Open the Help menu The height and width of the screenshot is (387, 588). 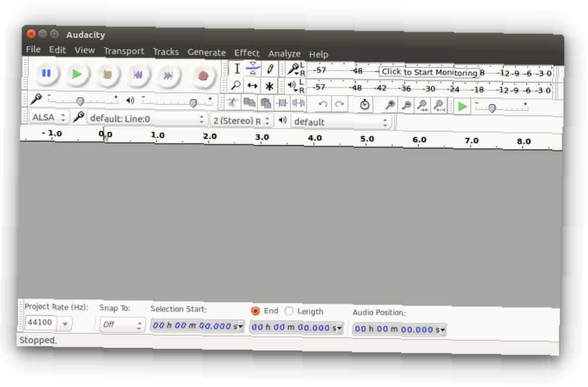(318, 55)
